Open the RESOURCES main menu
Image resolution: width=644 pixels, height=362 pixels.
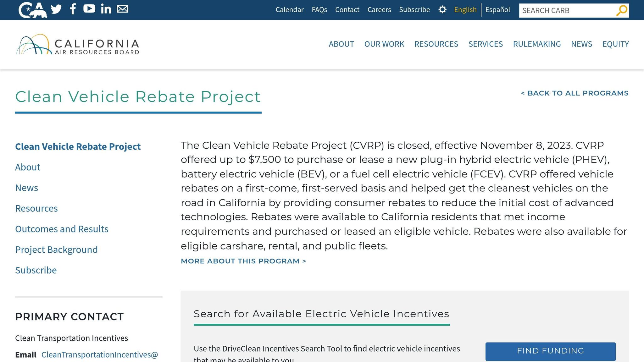[436, 44]
